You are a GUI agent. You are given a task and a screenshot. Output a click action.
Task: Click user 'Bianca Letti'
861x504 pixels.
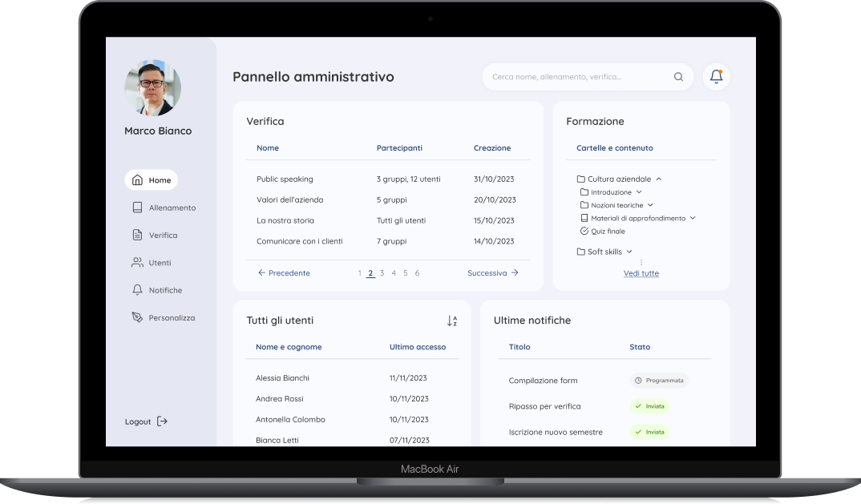[x=277, y=441]
